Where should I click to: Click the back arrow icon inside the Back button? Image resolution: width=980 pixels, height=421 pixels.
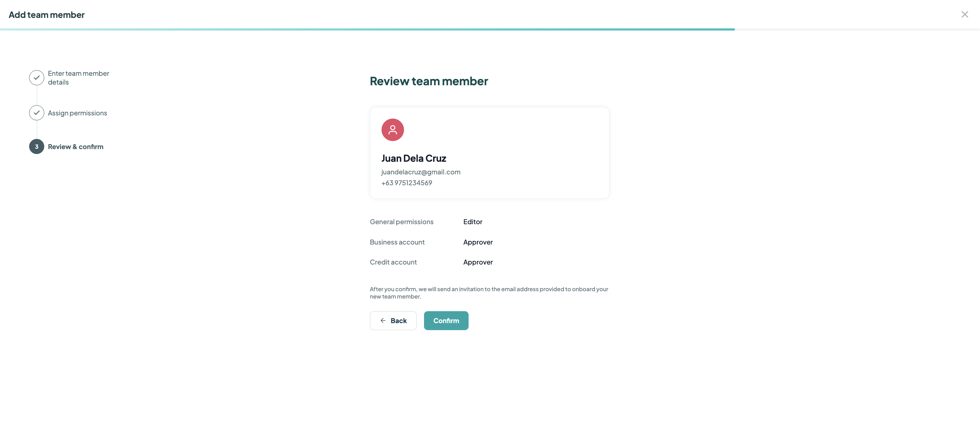click(x=383, y=320)
